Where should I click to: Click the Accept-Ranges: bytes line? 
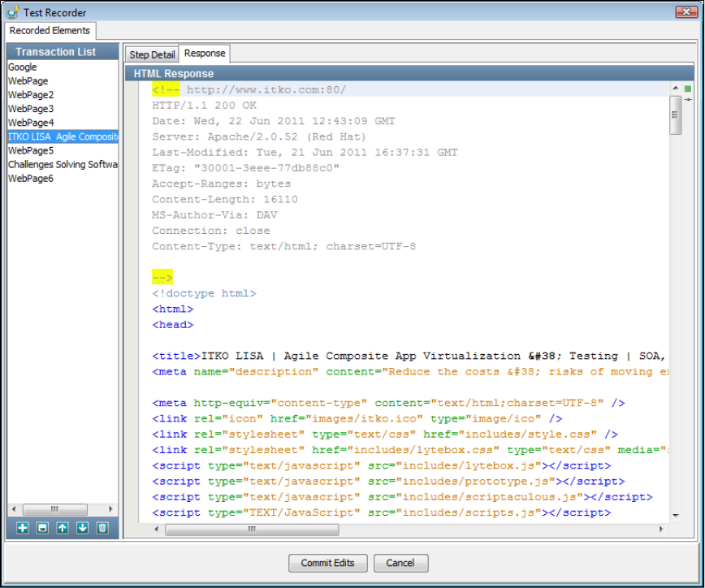pyautogui.click(x=221, y=184)
